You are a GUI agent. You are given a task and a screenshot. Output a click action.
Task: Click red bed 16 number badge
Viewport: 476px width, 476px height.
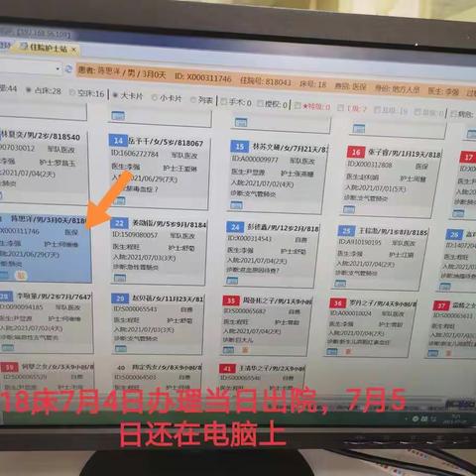pos(356,152)
